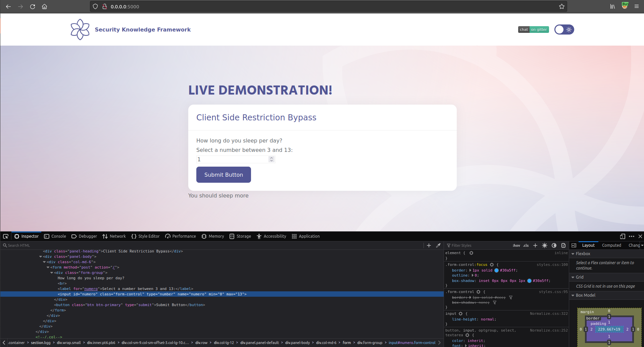Collapse the Box Model section
Viewport: 644px width, 347px height.
tap(573, 295)
